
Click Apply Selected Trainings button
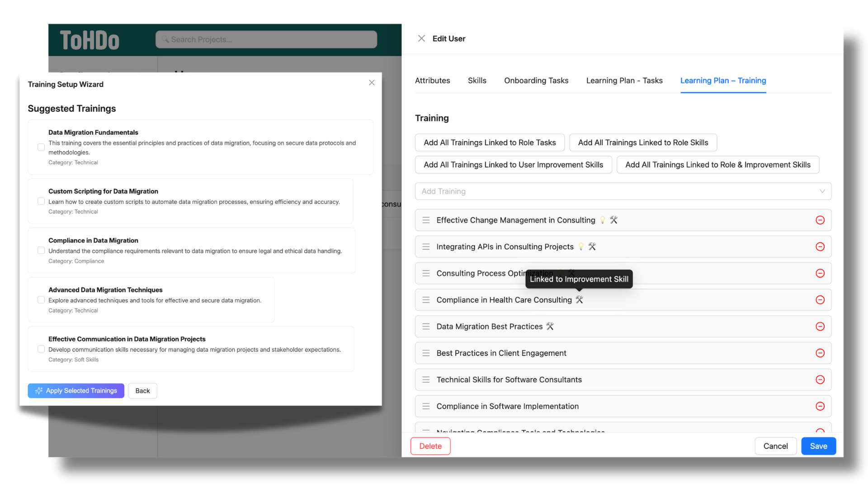pos(76,391)
